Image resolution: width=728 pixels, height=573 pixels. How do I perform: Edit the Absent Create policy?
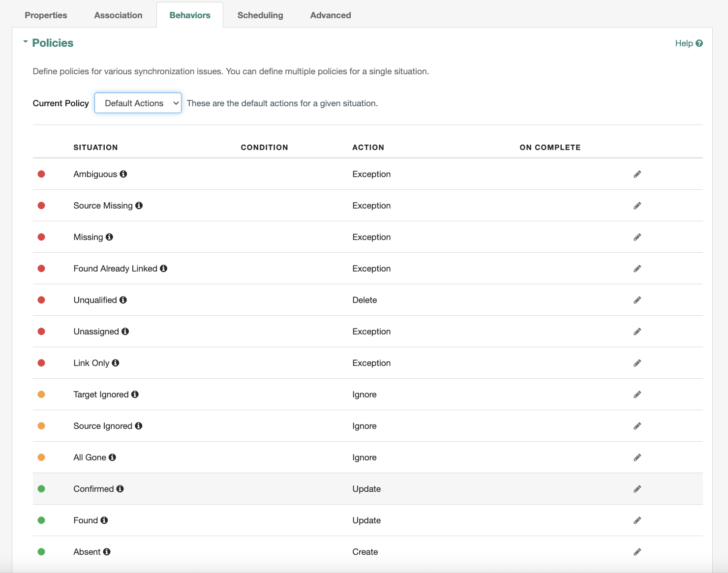tap(637, 552)
